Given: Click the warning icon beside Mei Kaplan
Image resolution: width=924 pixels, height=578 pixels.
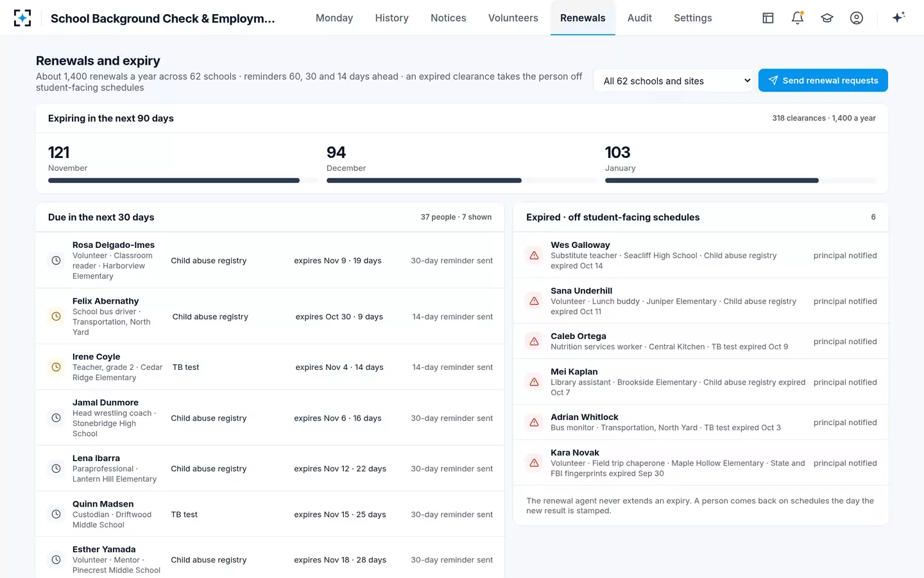Looking at the screenshot, I should tap(534, 382).
